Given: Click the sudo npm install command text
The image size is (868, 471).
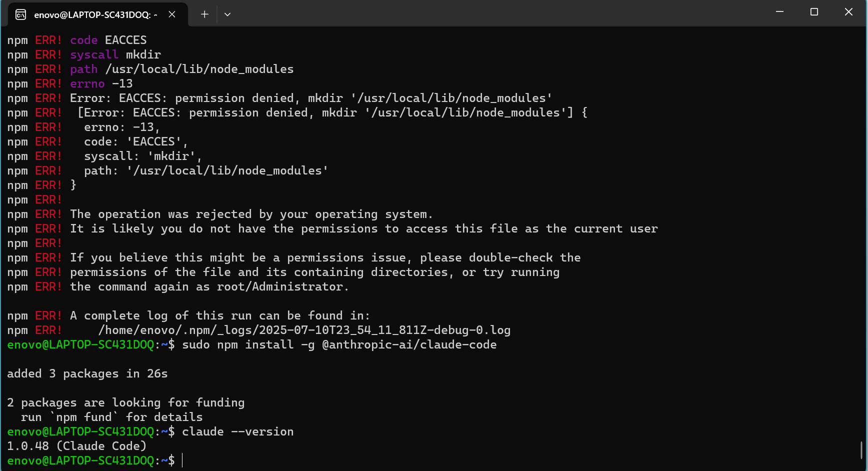Looking at the screenshot, I should [x=339, y=344].
